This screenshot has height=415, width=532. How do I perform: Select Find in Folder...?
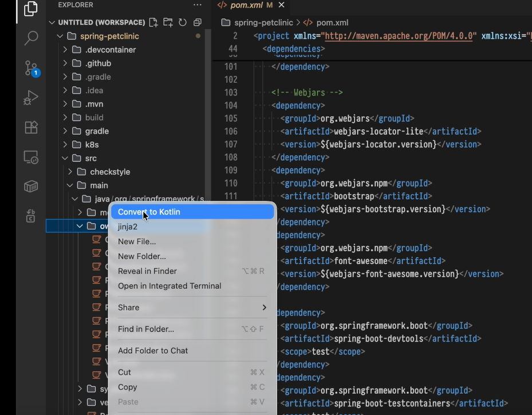tap(192, 329)
